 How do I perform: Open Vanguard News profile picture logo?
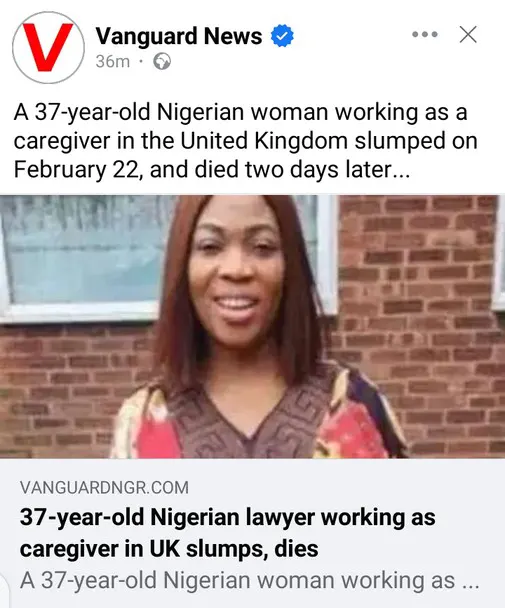pos(48,47)
